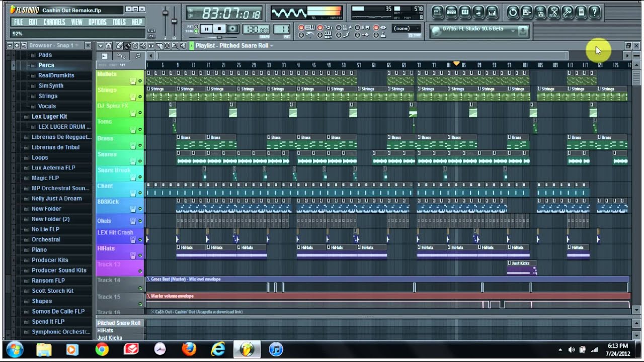Click the Help question mark icon
This screenshot has height=362, width=644.
coord(594,13)
